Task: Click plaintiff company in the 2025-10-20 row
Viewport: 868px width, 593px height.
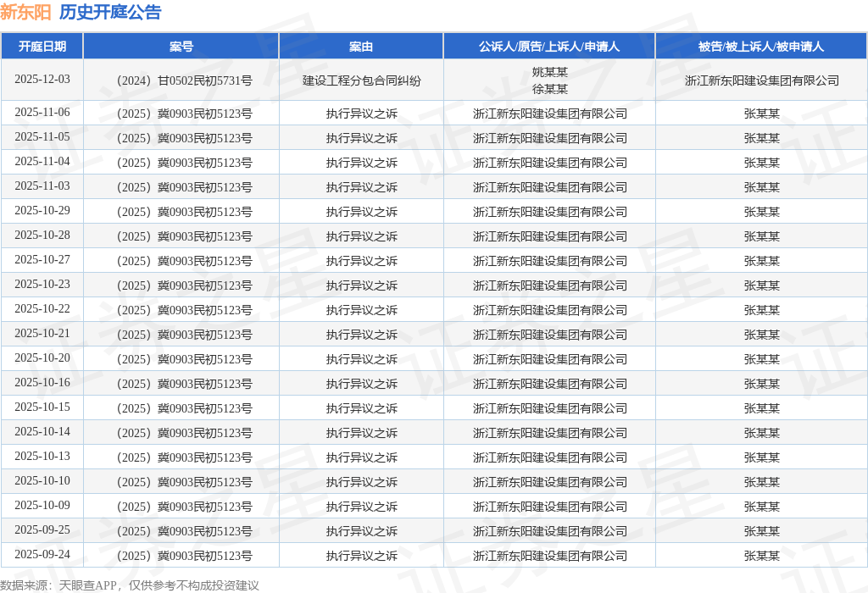Action: [x=549, y=359]
